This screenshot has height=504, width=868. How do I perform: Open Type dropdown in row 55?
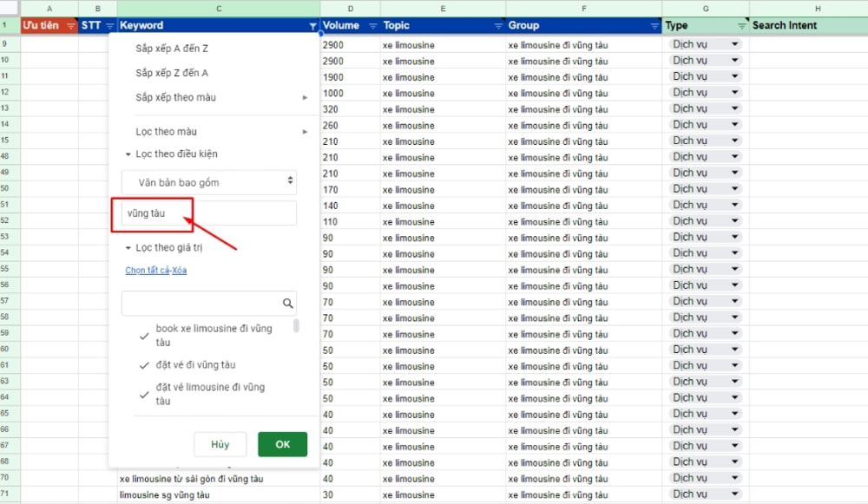[735, 269]
